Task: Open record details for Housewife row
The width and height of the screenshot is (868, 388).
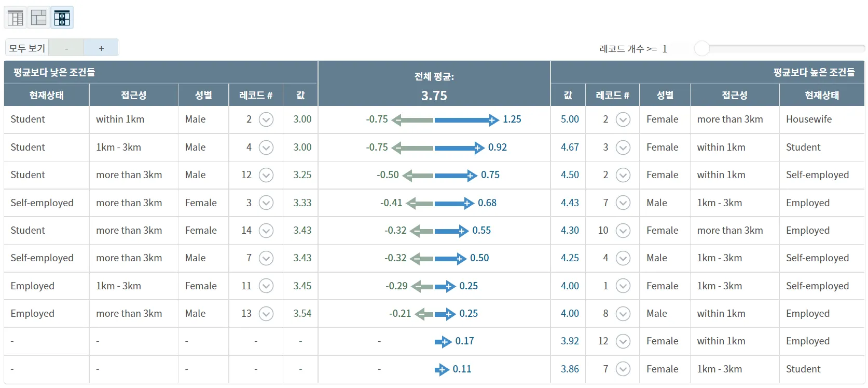Action: tap(623, 119)
